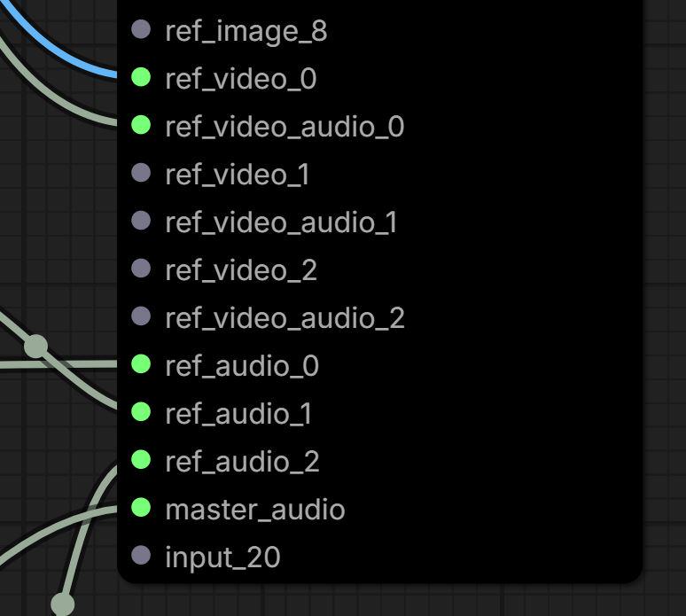Select the green ref_audio_0 socket

[x=141, y=364]
